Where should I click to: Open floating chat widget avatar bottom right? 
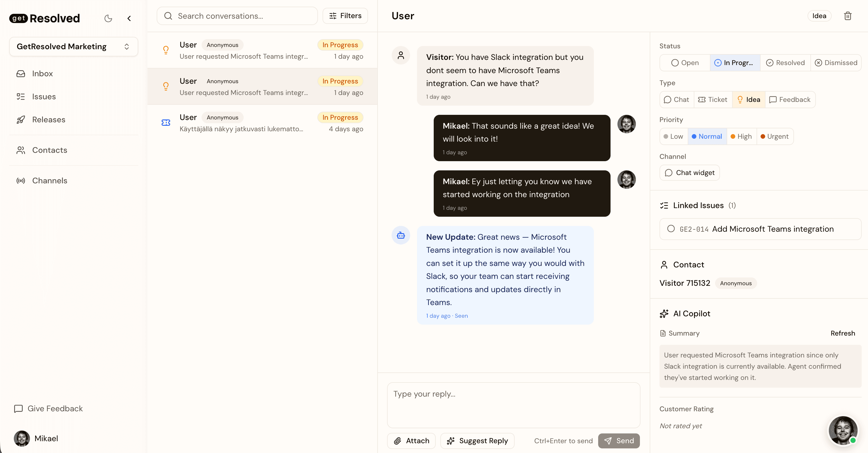click(x=843, y=431)
